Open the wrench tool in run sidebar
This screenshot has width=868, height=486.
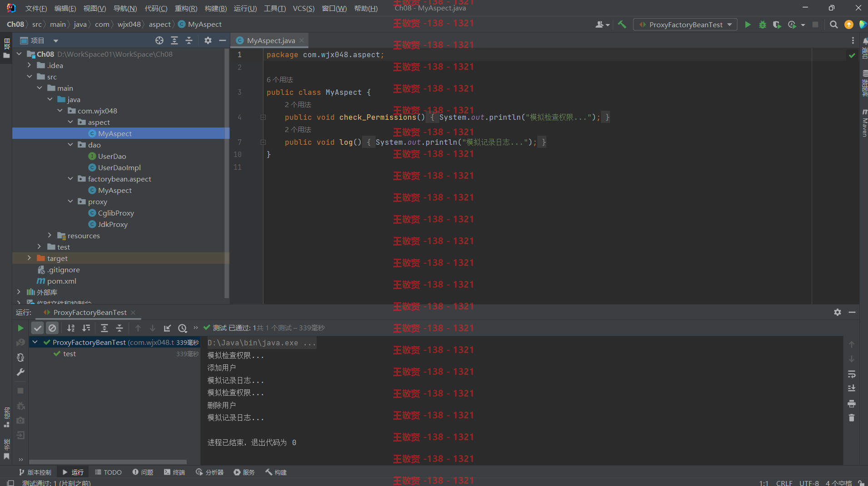coord(20,372)
